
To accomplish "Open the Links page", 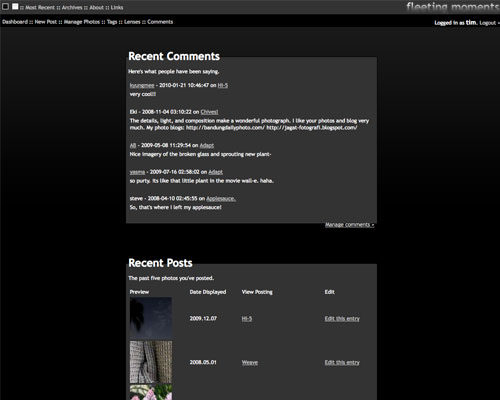I will point(117,7).
